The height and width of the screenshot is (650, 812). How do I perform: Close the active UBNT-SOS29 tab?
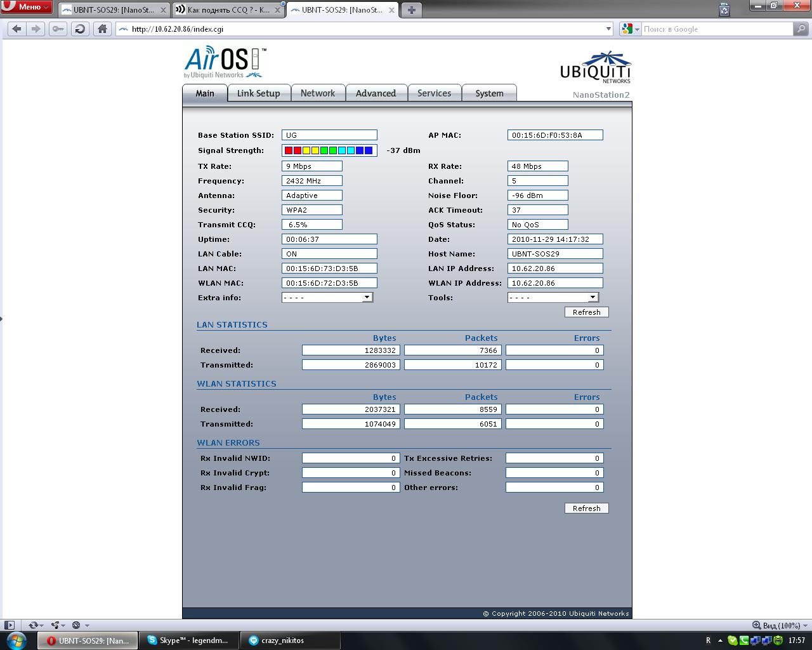point(391,10)
